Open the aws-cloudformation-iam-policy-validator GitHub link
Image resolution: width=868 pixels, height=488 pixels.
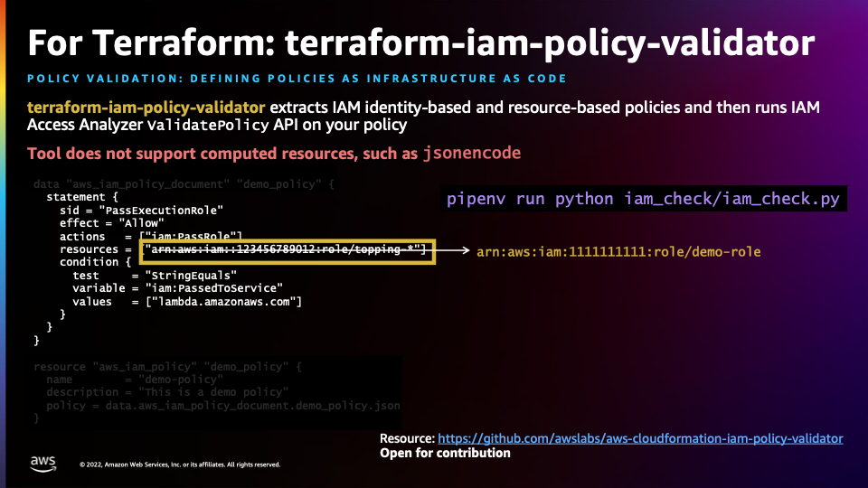(640, 439)
